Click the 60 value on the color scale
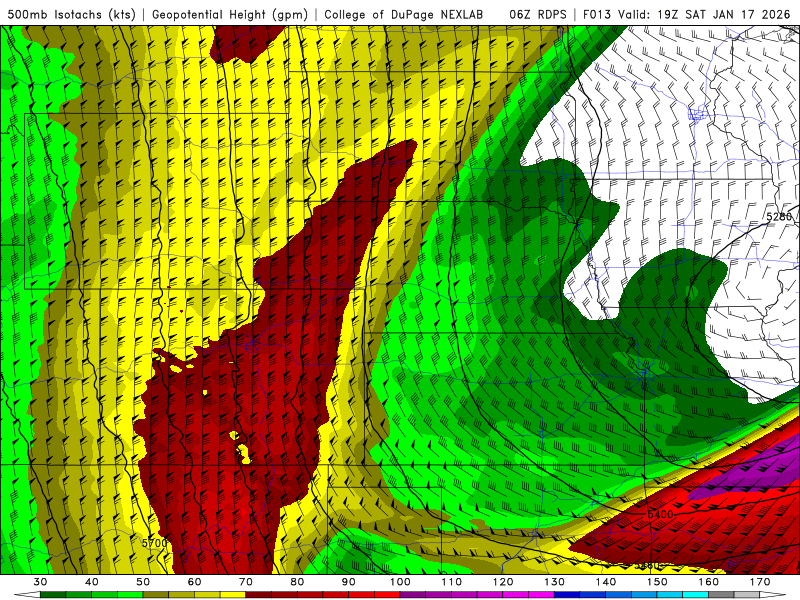The image size is (800, 600). coord(194,582)
